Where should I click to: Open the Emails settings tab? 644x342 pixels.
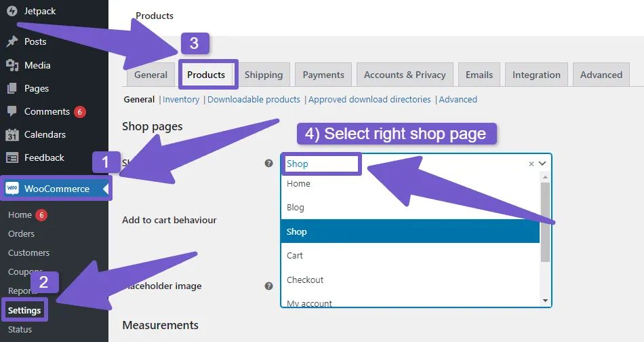click(x=479, y=75)
